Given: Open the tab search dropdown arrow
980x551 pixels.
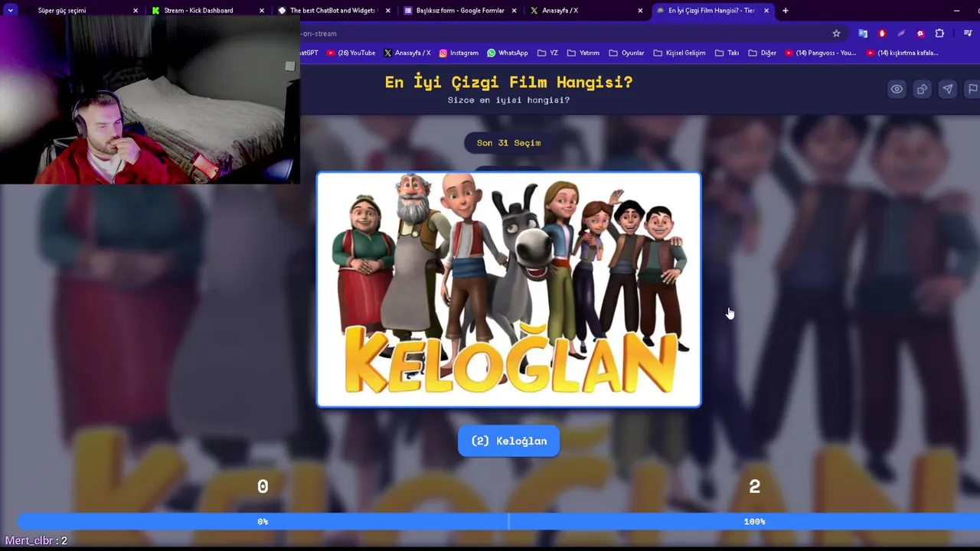Looking at the screenshot, I should click(x=10, y=10).
